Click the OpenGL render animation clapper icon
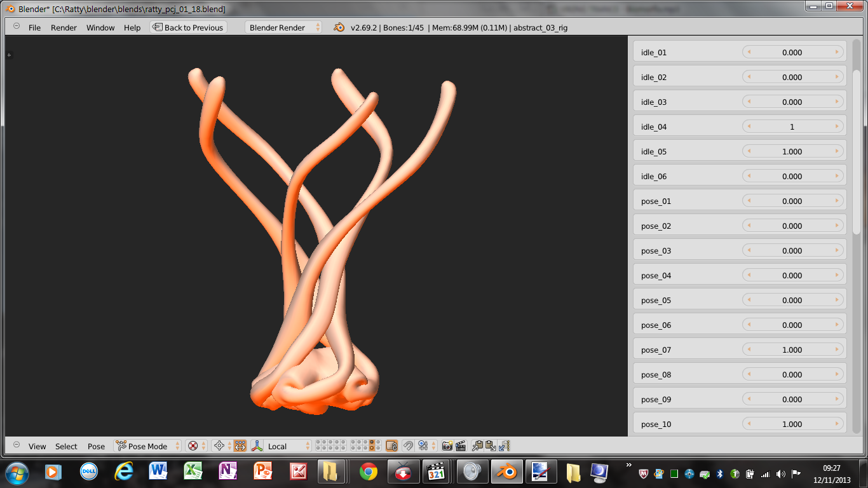The width and height of the screenshot is (868, 488). click(x=461, y=446)
